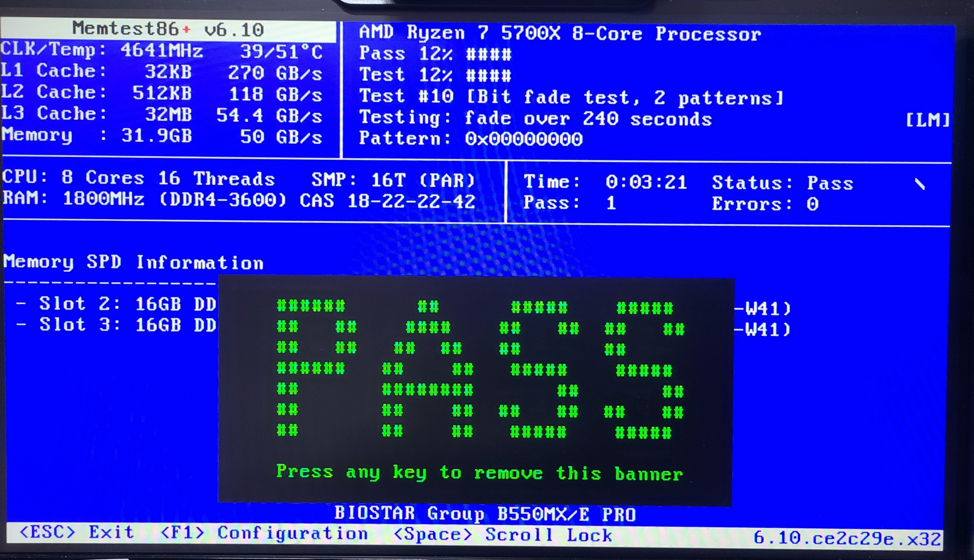Open F1 Configuration from bottom bar
The width and height of the screenshot is (974, 560).
(264, 533)
